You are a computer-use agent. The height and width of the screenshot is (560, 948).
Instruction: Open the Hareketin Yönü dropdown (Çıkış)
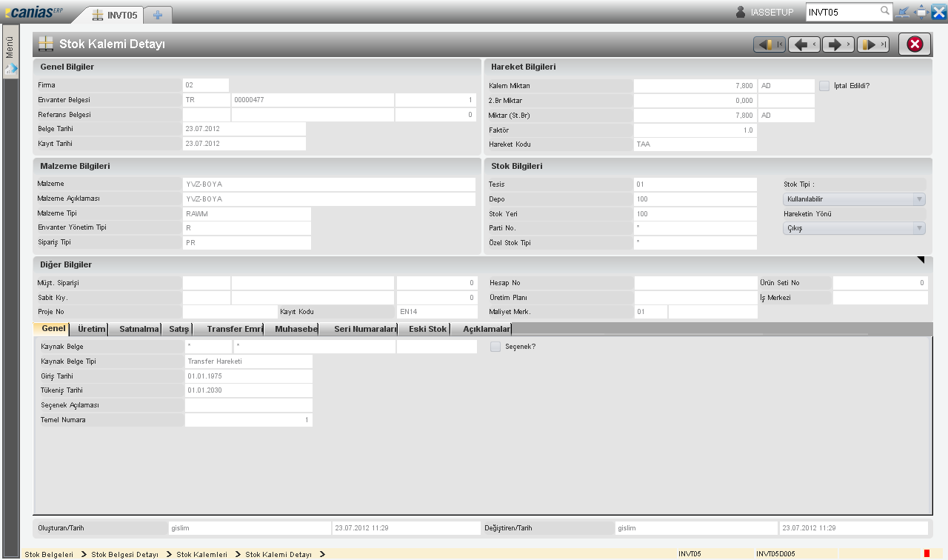pyautogui.click(x=855, y=229)
